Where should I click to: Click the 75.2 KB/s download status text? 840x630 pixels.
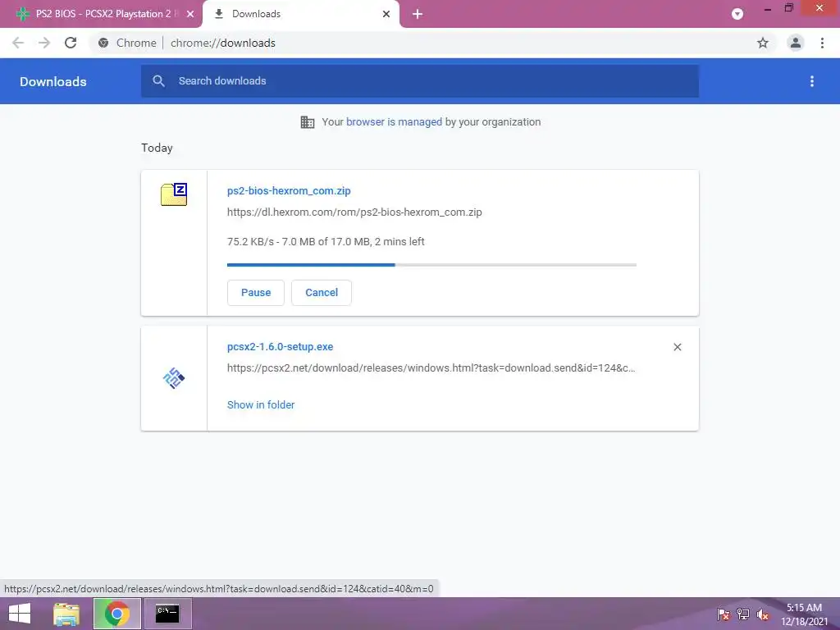click(x=326, y=242)
